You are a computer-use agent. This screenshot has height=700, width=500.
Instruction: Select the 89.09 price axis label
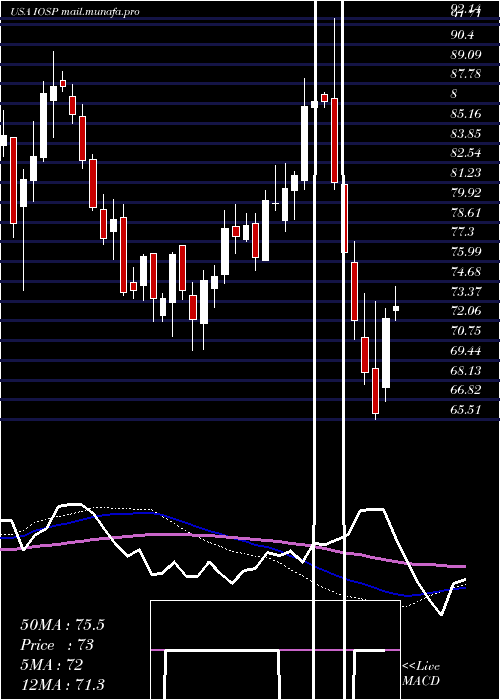point(466,54)
